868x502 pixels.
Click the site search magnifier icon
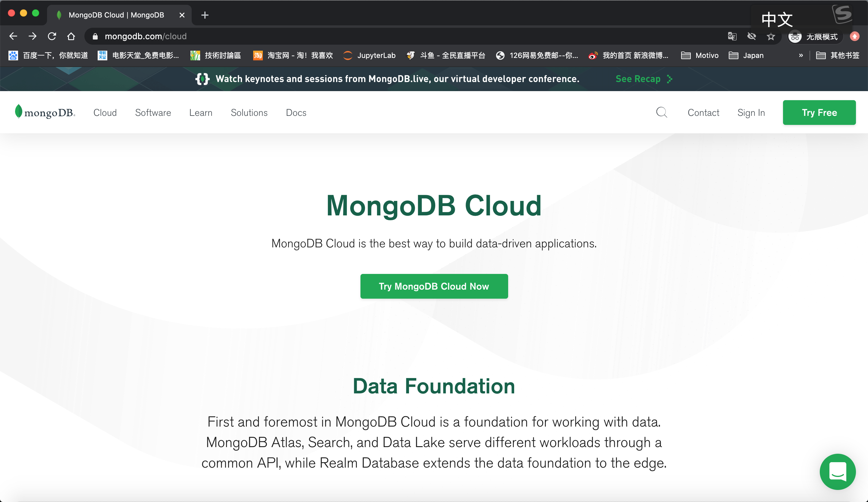click(x=662, y=112)
